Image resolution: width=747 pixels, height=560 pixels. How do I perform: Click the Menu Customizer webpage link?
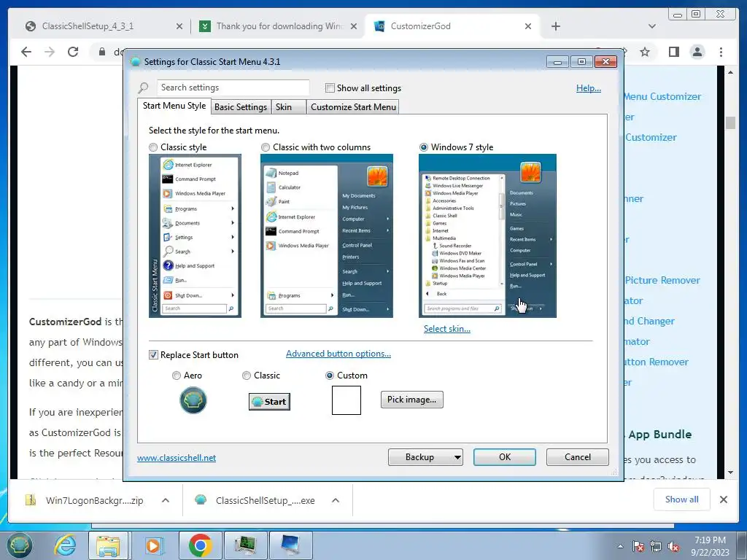(662, 96)
